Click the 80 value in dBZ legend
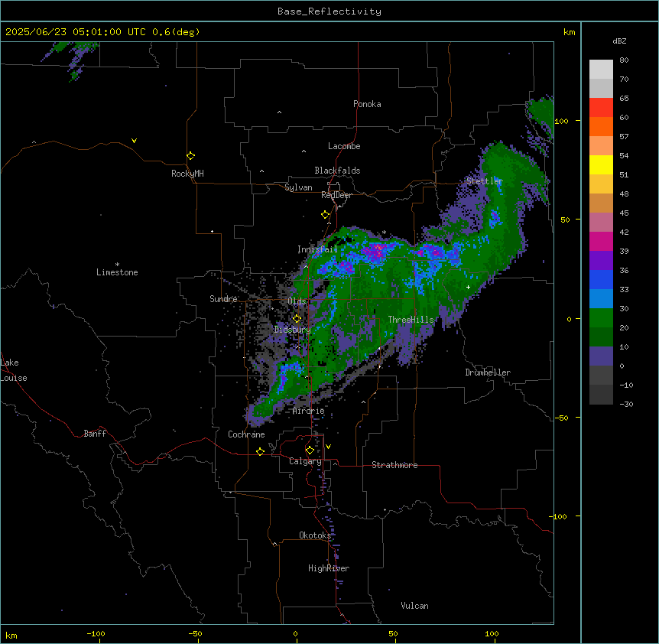Viewport: 659px width, 644px height. [624, 60]
